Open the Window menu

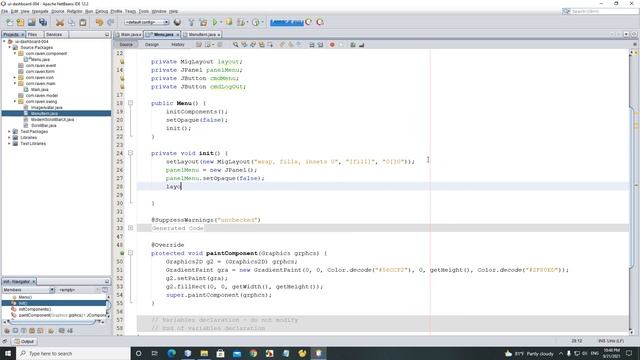159,11
